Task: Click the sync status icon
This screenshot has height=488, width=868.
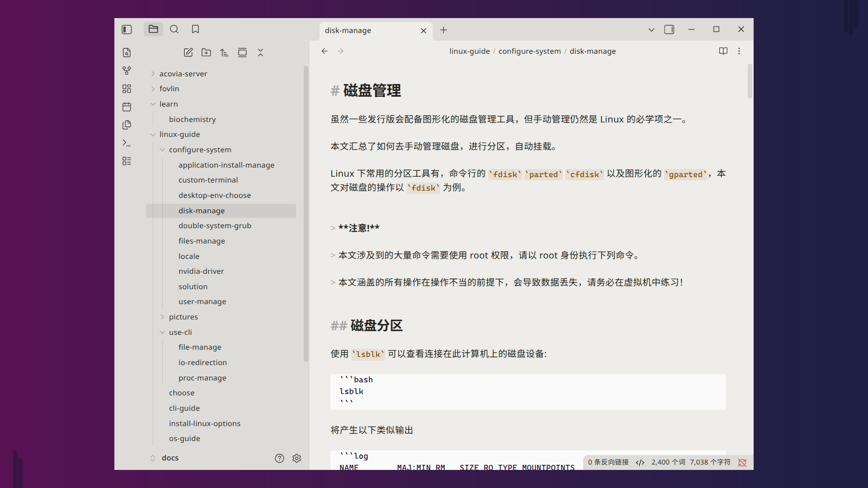Action: (742, 462)
